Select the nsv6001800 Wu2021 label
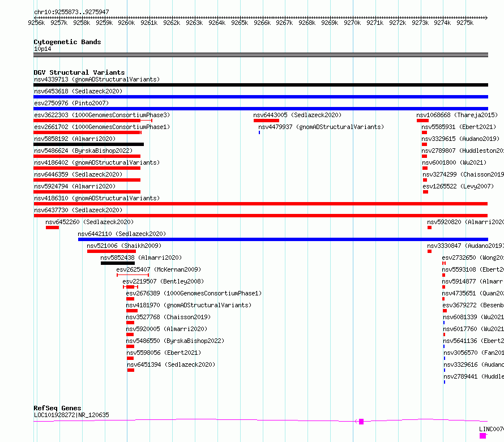The image size is (504, 442). pos(454,162)
